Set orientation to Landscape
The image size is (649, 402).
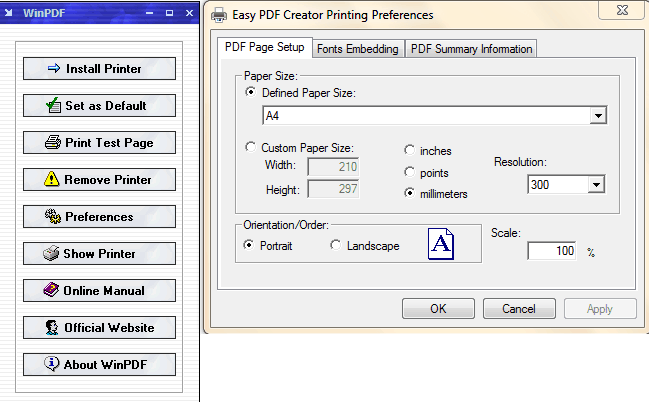click(x=335, y=245)
